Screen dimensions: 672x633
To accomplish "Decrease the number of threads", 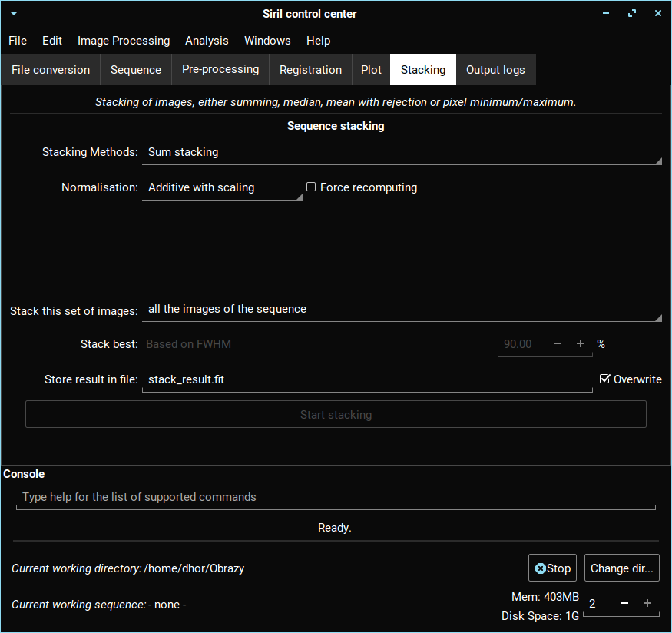I will point(624,604).
